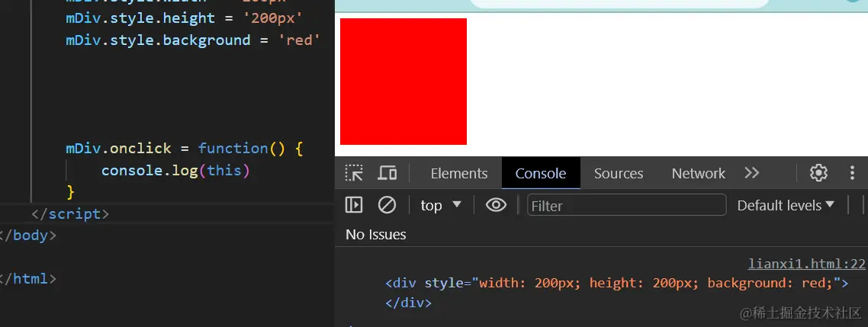Click the No Issues label

click(x=376, y=235)
